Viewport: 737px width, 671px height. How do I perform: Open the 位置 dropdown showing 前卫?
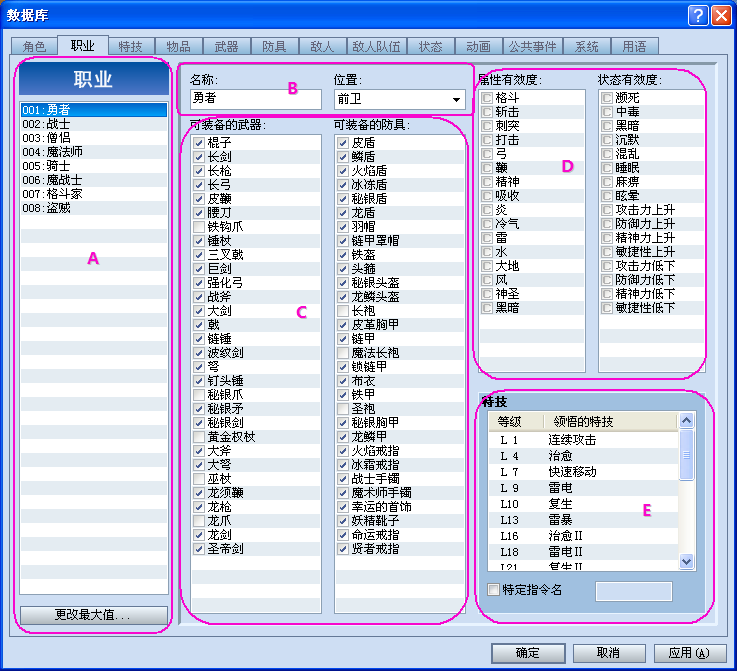[400, 99]
